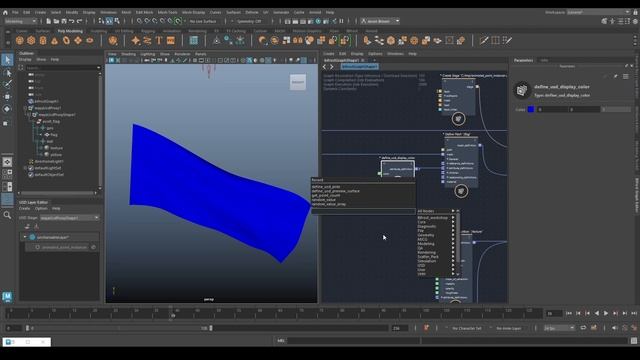Create a polygon cylinder from shelf
The height and width of the screenshot is (360, 640).
click(x=43, y=40)
